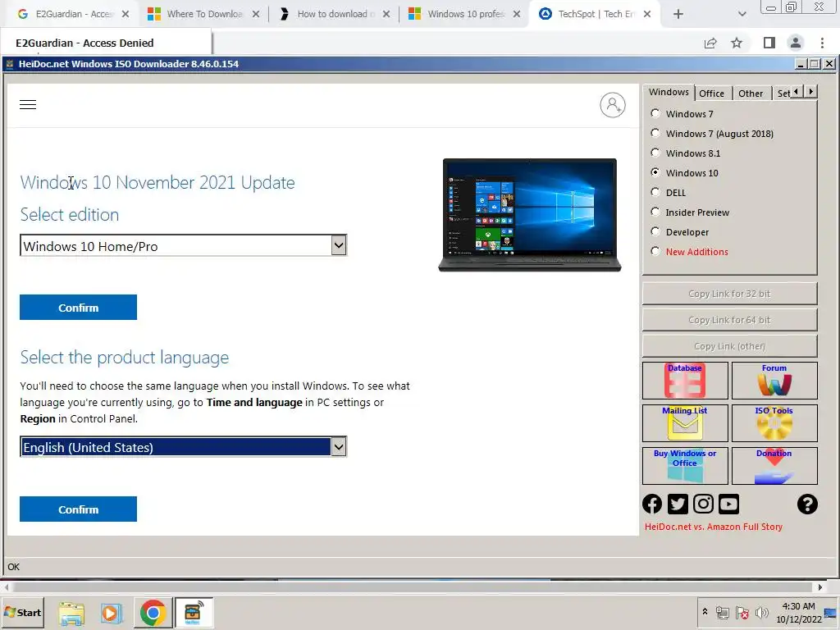
Task: Switch to Chrome in the taskbar
Action: [153, 613]
